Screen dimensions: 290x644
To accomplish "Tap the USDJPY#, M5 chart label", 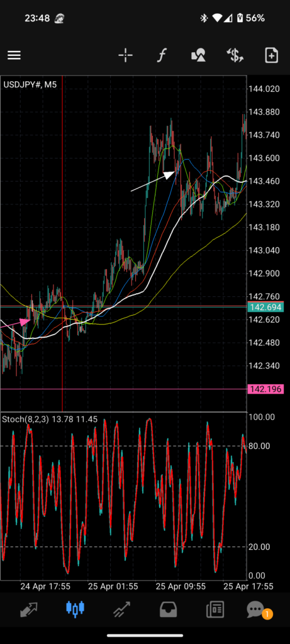I will click(x=30, y=85).
